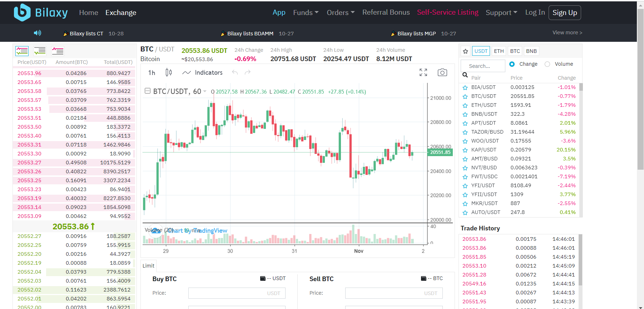Viewport: 644px width, 309px height.
Task: Open favorites star tab in market list
Action: pyautogui.click(x=465, y=51)
